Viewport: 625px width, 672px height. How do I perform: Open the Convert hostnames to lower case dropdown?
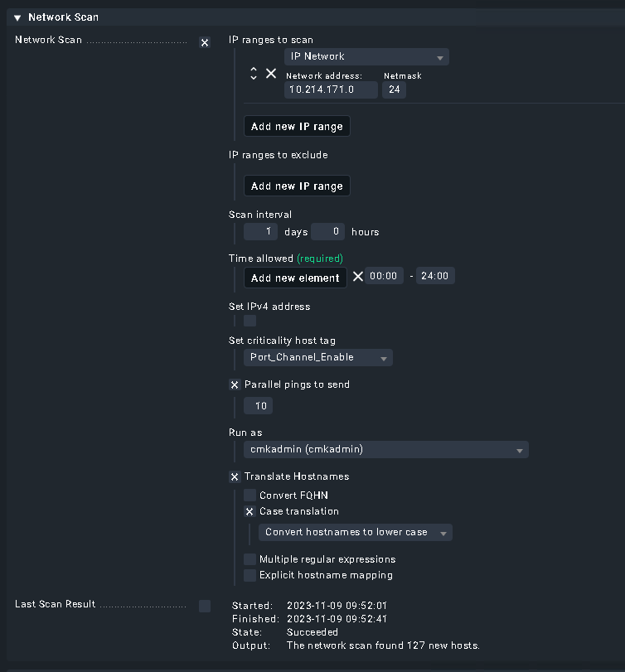355,532
